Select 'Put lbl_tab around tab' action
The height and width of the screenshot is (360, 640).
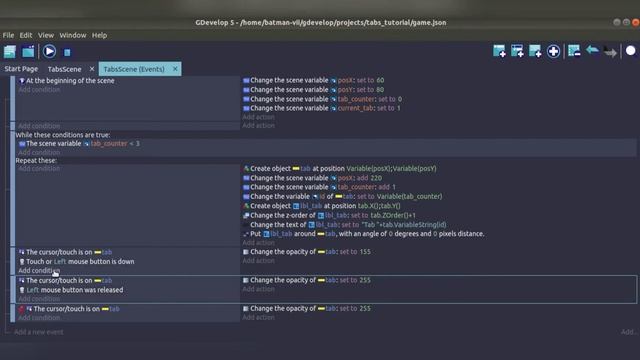[x=364, y=234]
